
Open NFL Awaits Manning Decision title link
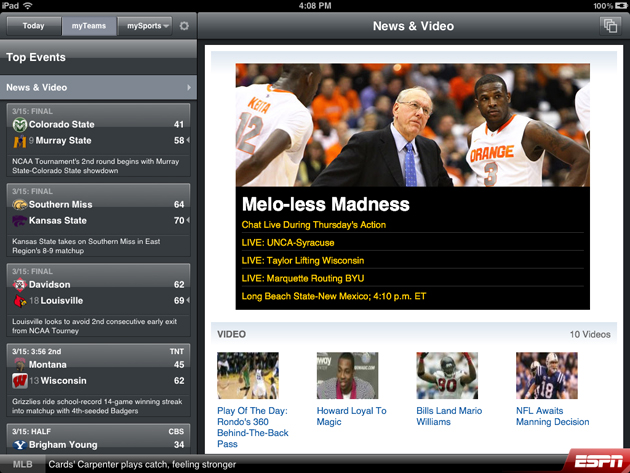553,416
